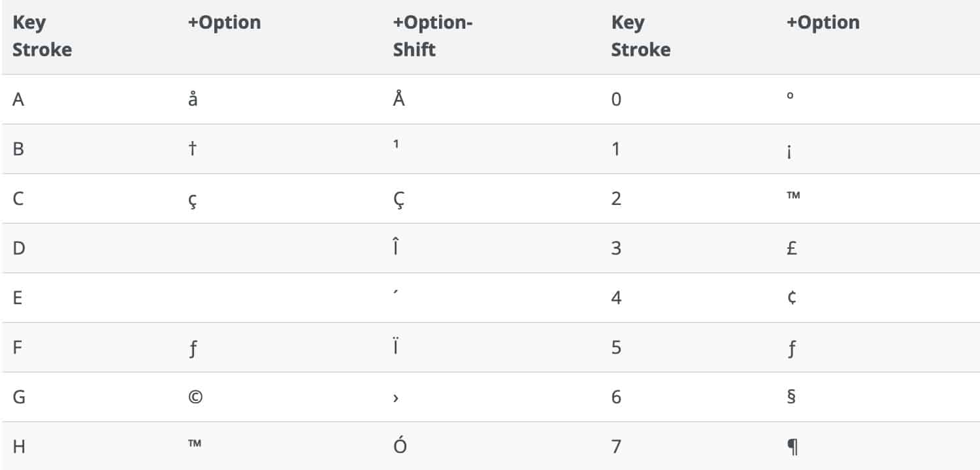Select the section § symbol beside key 6
The height and width of the screenshot is (470, 980).
pyautogui.click(x=791, y=397)
